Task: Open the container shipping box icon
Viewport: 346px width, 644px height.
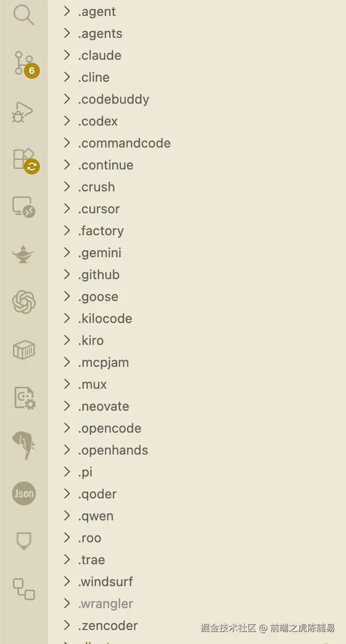Action: [x=23, y=350]
